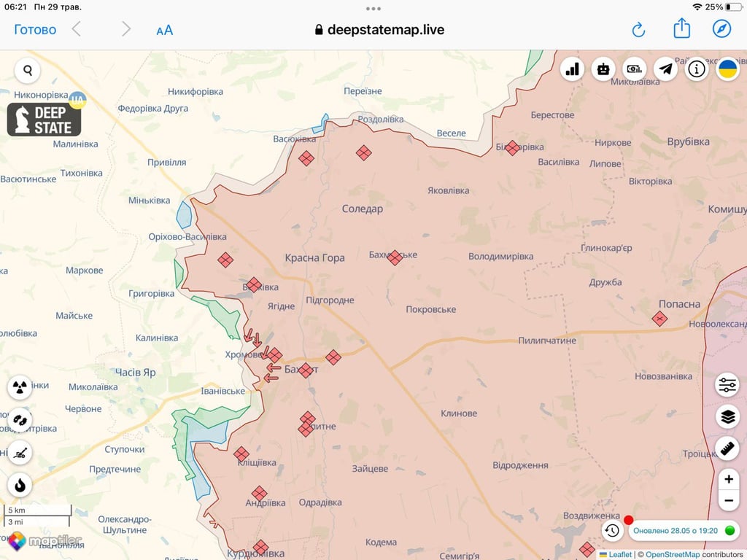Tap the battery indicator in status bar

pos(732,7)
